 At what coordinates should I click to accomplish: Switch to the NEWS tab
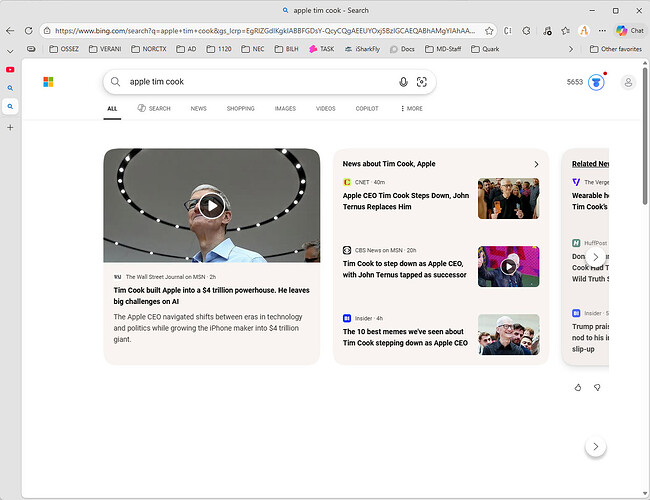click(199, 109)
